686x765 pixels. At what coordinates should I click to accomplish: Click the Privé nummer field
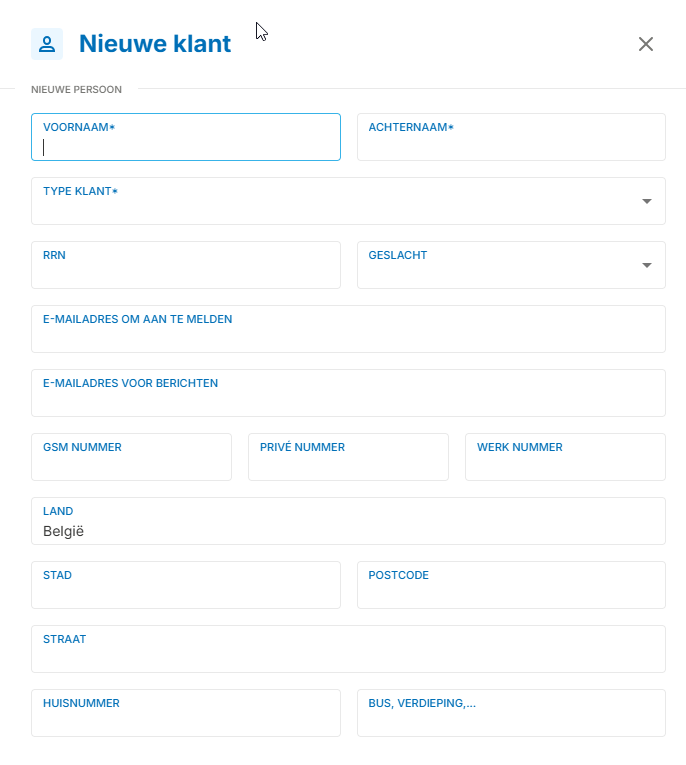tap(348, 457)
